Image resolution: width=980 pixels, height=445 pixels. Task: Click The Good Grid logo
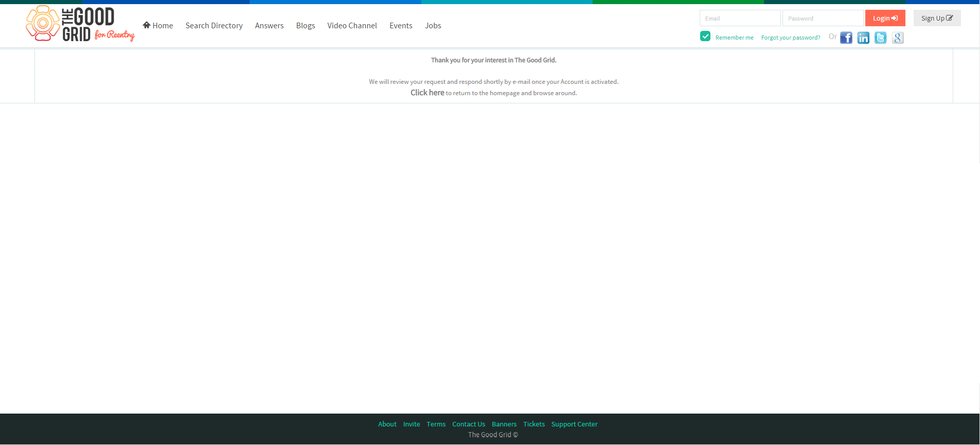coord(80,24)
